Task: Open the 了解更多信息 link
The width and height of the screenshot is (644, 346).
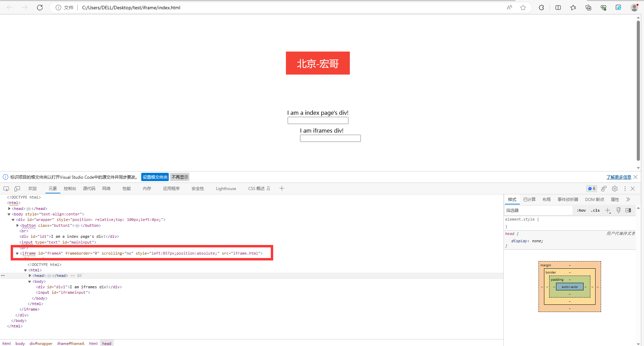Action: pos(619,177)
